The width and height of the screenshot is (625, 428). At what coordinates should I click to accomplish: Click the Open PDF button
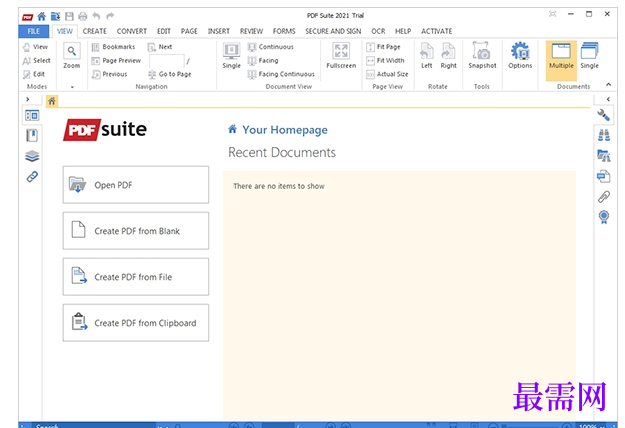(x=136, y=185)
